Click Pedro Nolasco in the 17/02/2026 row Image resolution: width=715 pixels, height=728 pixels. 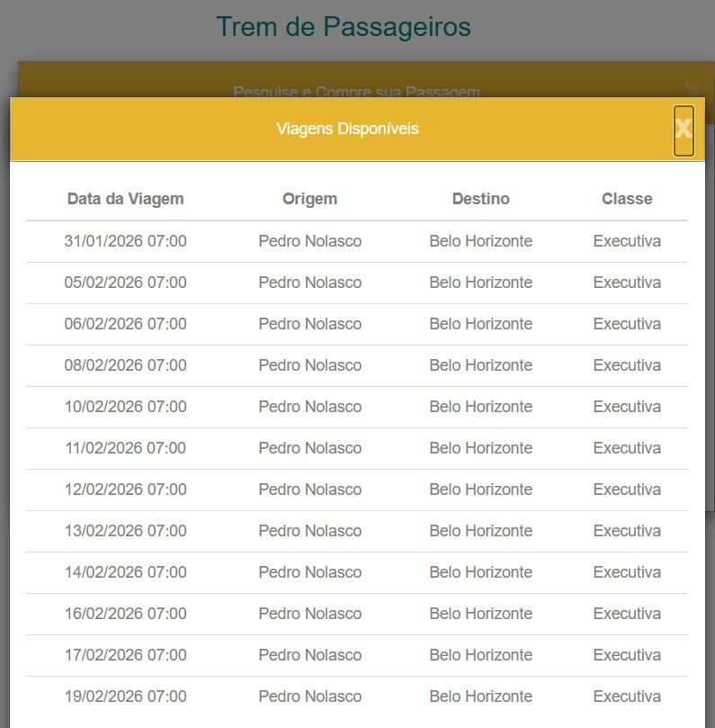coord(309,655)
